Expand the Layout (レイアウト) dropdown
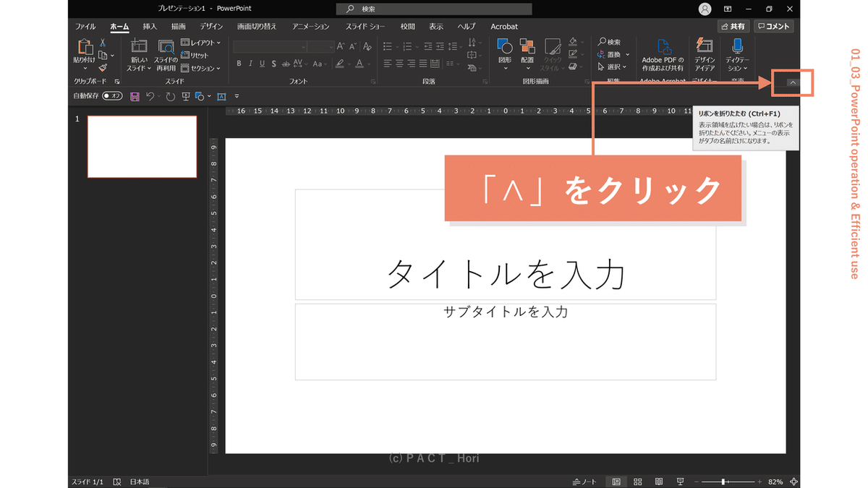Image resolution: width=868 pixels, height=488 pixels. (200, 43)
